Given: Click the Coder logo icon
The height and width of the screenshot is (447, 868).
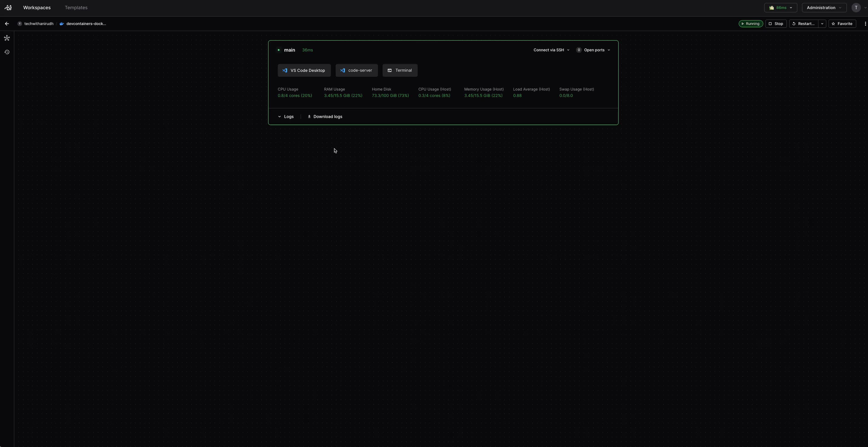Looking at the screenshot, I should coord(8,7).
